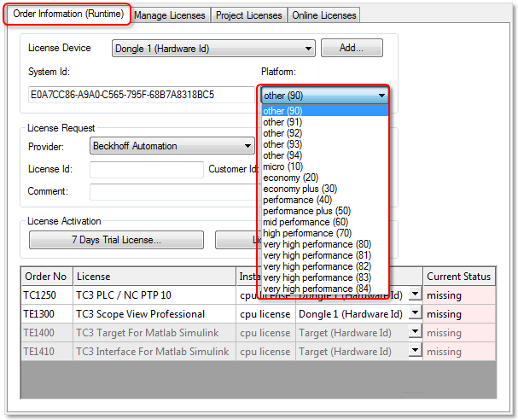Choose high performance (70) platform
Image resolution: width=518 pixels, height=420 pixels.
[x=325, y=233]
